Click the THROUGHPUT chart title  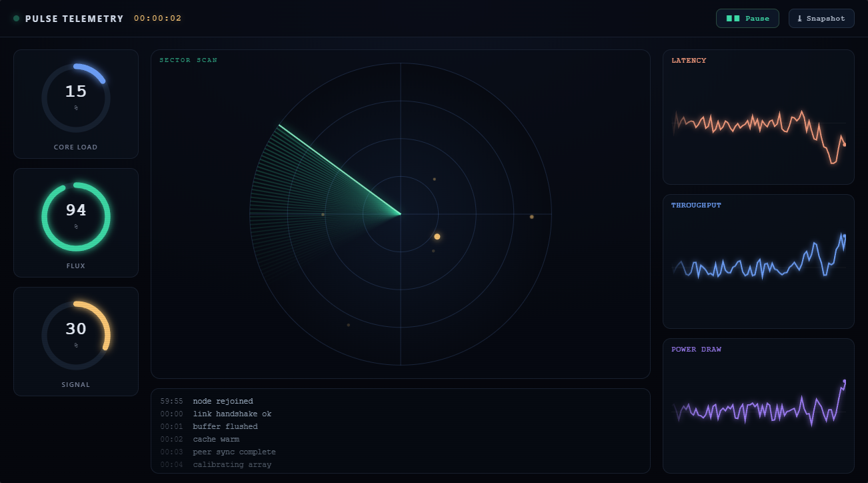pyautogui.click(x=696, y=205)
